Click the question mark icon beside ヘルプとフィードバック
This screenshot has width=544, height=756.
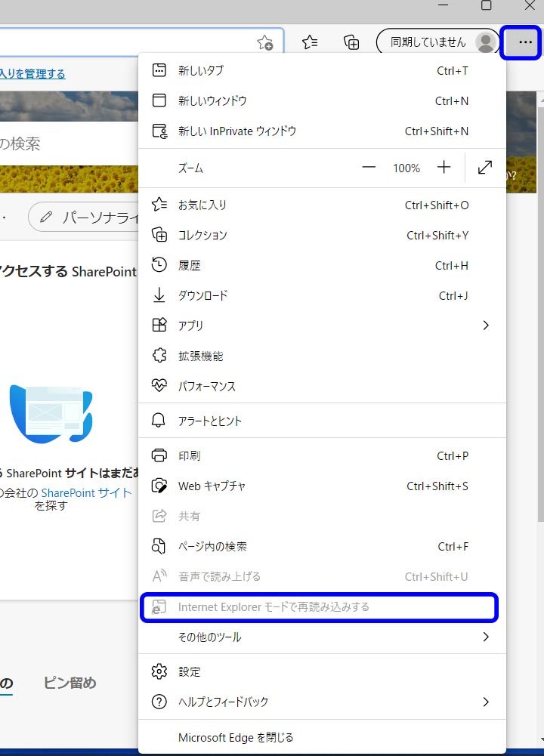click(159, 702)
